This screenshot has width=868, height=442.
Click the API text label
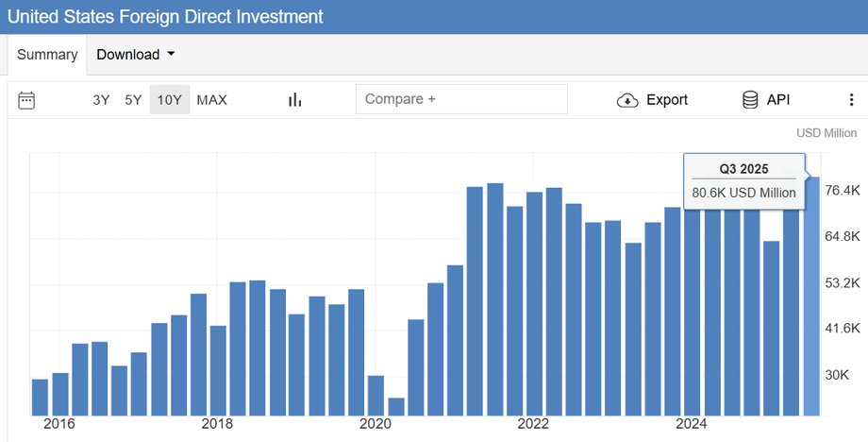click(778, 100)
